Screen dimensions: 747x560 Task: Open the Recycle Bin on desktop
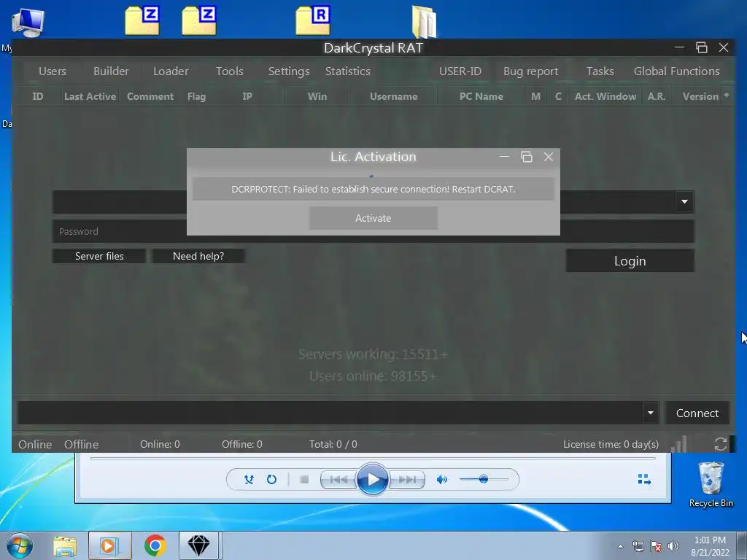pos(711,484)
